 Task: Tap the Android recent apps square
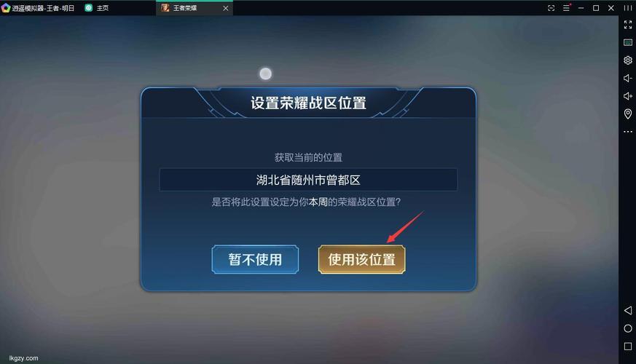point(628,347)
